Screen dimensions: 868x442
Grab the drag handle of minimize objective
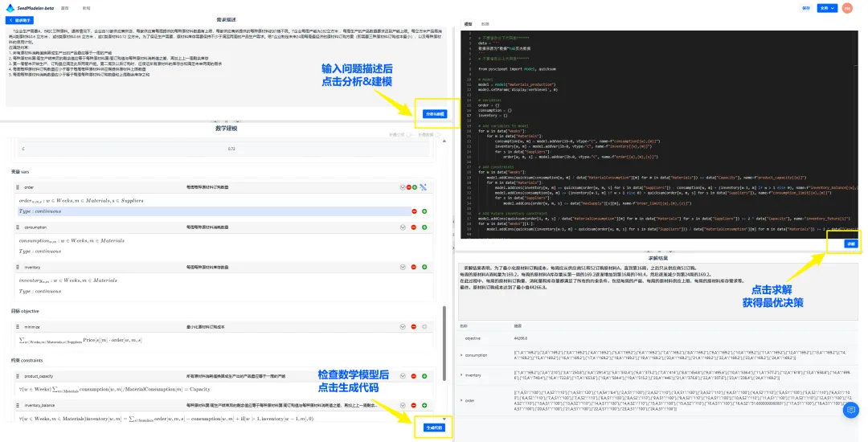tap(18, 327)
